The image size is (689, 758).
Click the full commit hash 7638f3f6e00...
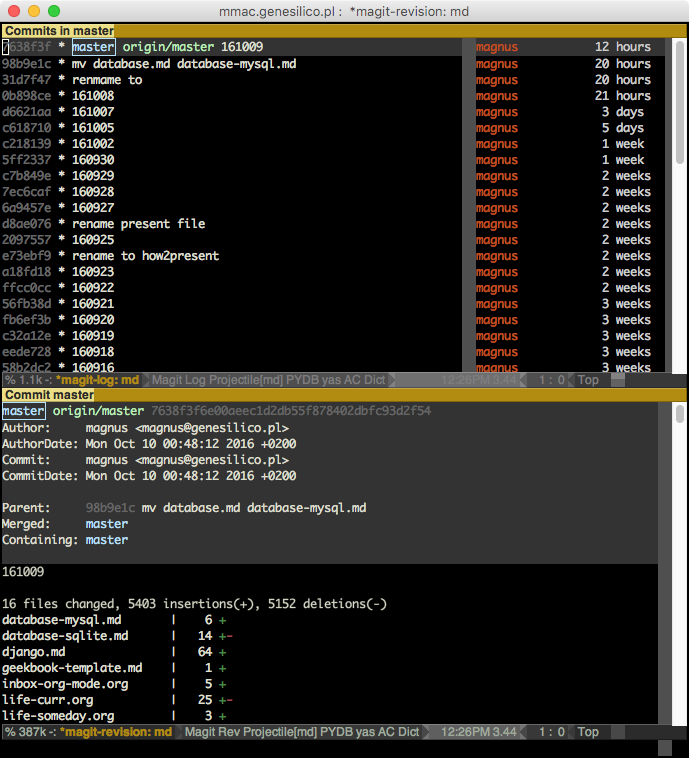[291, 411]
